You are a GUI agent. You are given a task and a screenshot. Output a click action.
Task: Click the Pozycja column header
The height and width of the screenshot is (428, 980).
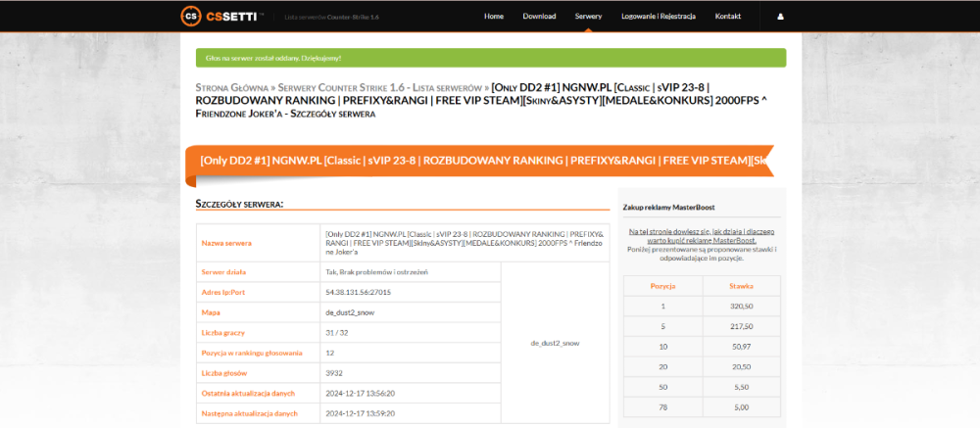pos(662,286)
